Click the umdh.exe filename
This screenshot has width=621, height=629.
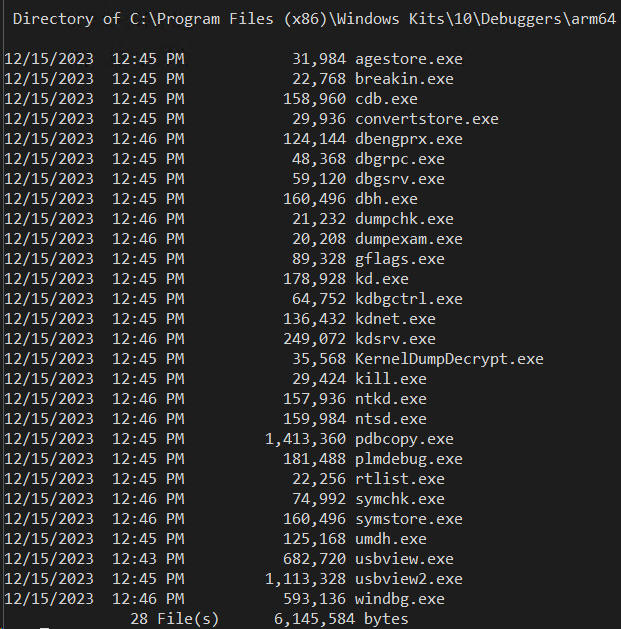point(390,539)
